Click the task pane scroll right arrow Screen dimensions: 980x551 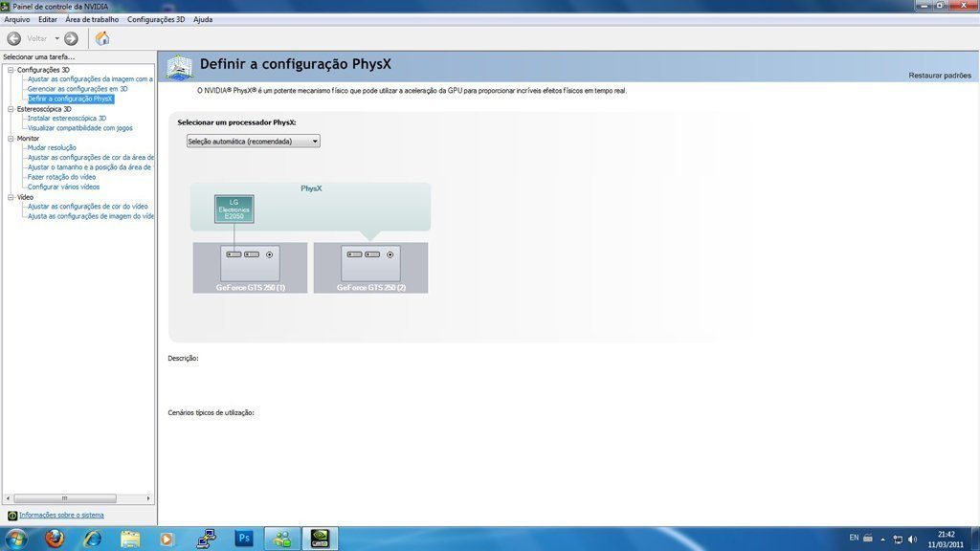click(x=148, y=498)
